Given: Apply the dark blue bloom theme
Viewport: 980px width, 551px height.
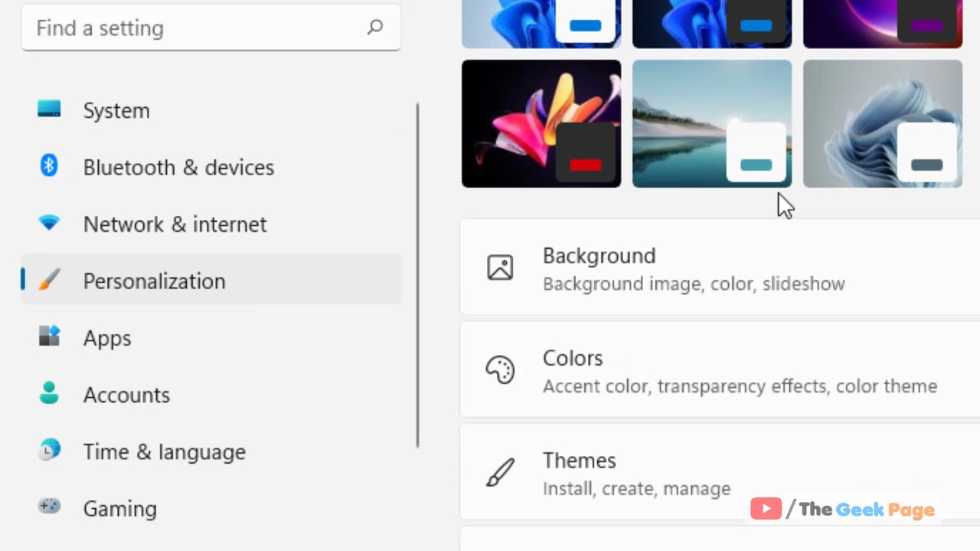Looking at the screenshot, I should point(712,24).
